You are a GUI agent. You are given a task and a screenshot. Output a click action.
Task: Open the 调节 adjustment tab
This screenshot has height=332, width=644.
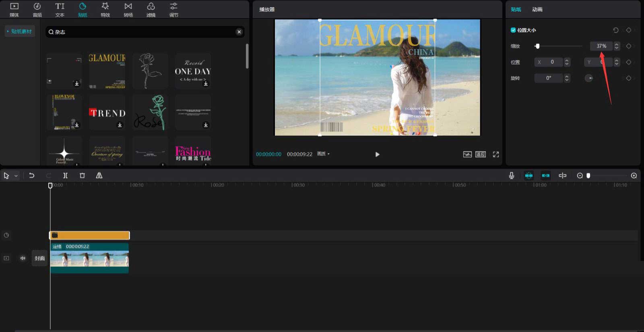(173, 10)
